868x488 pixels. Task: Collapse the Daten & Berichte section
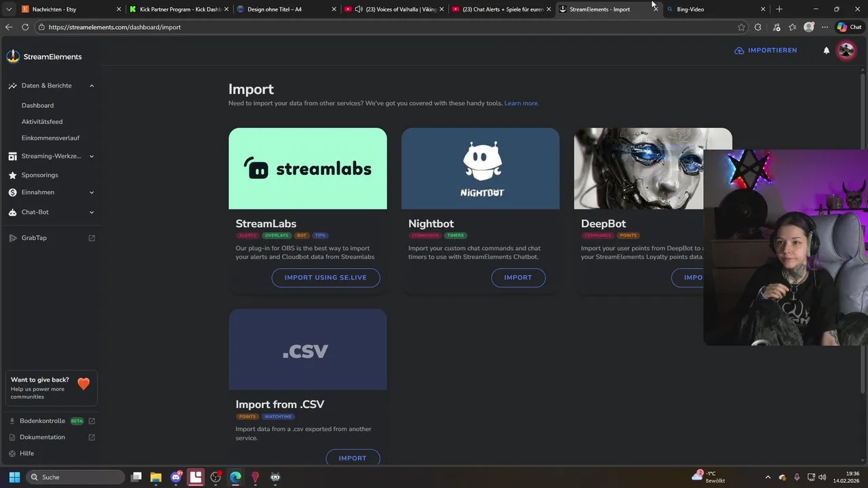(x=92, y=86)
